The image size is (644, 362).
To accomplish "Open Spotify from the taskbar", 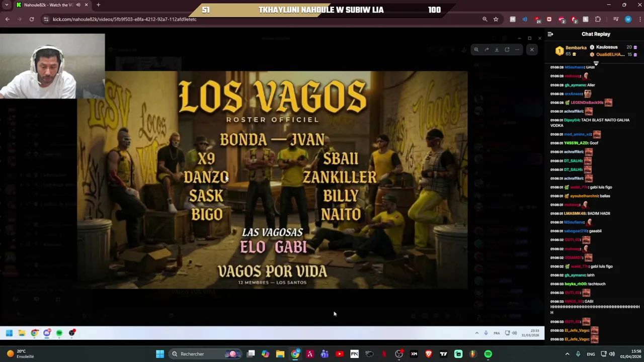I will pos(488,354).
